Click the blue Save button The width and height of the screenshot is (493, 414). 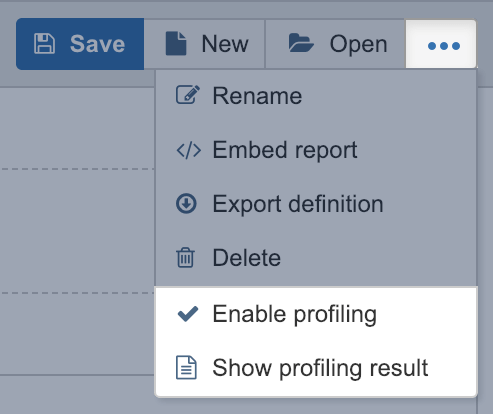pyautogui.click(x=80, y=44)
